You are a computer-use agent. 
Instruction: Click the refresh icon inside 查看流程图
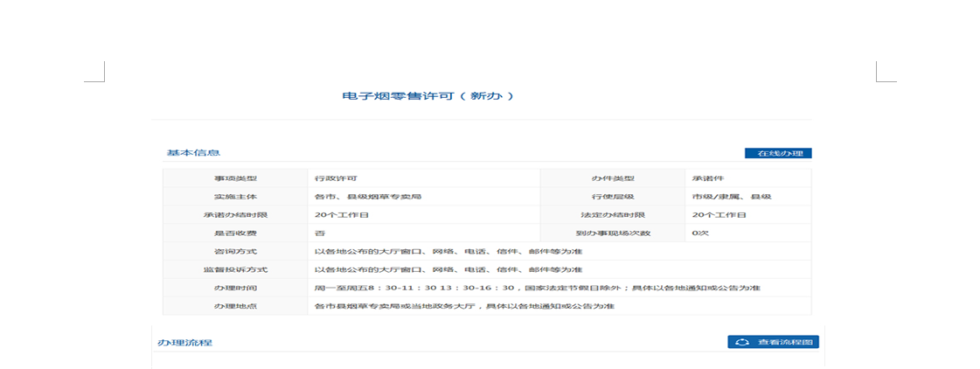[x=742, y=342]
